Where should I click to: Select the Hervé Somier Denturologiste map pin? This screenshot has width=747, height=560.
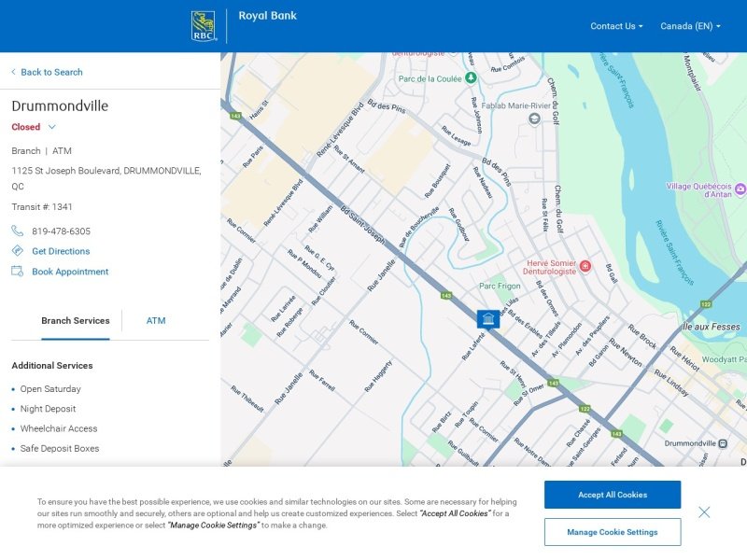(x=585, y=266)
